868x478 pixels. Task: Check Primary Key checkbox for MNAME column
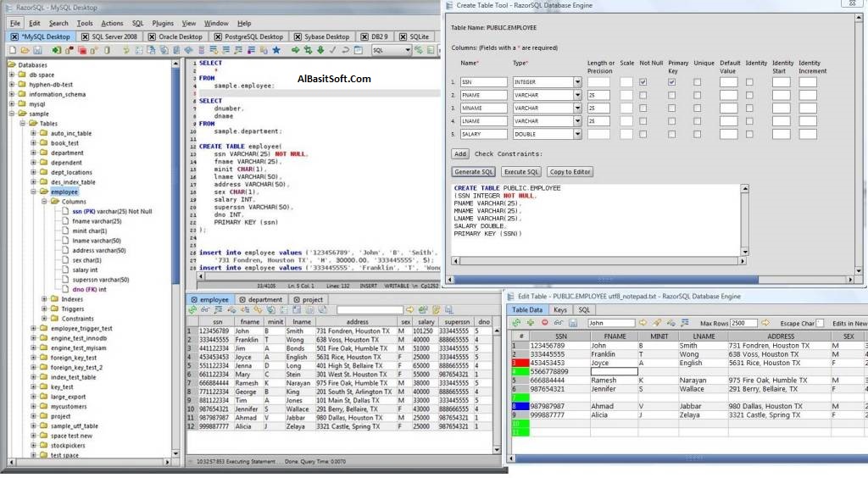(671, 108)
